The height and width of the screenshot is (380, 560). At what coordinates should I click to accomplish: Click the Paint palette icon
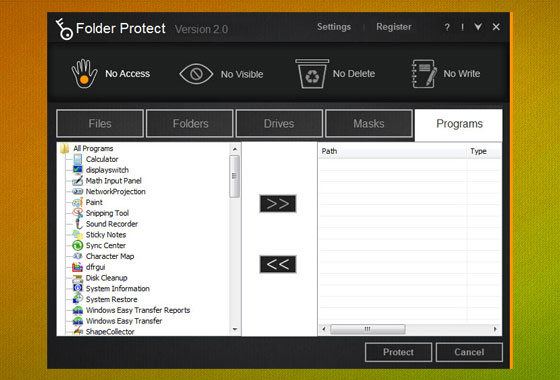point(78,202)
